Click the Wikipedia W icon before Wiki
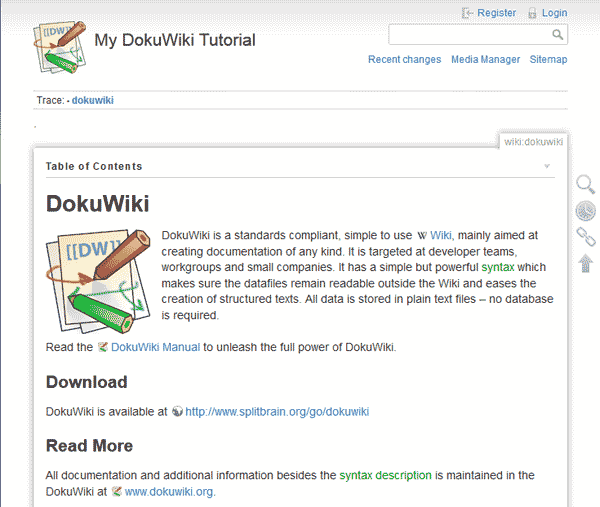600x507 pixels. (x=422, y=236)
